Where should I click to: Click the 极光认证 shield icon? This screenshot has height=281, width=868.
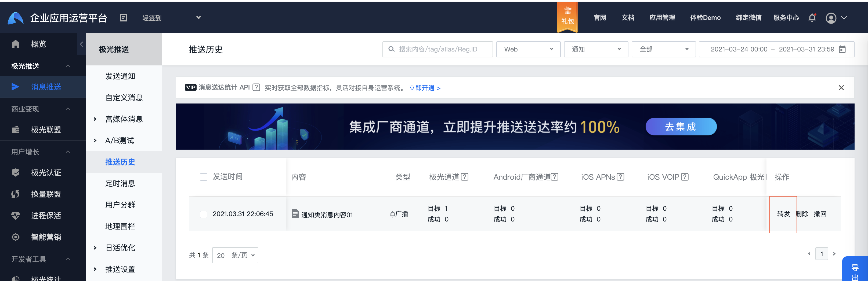coord(16,173)
